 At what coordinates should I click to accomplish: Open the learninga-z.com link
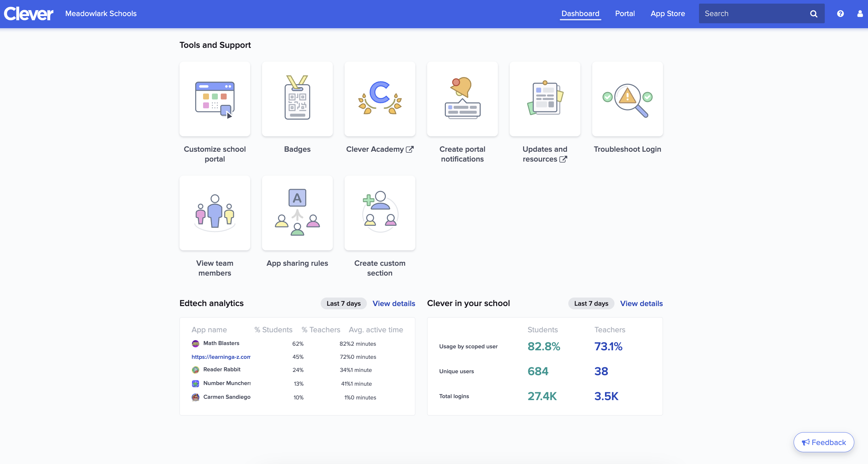click(221, 357)
